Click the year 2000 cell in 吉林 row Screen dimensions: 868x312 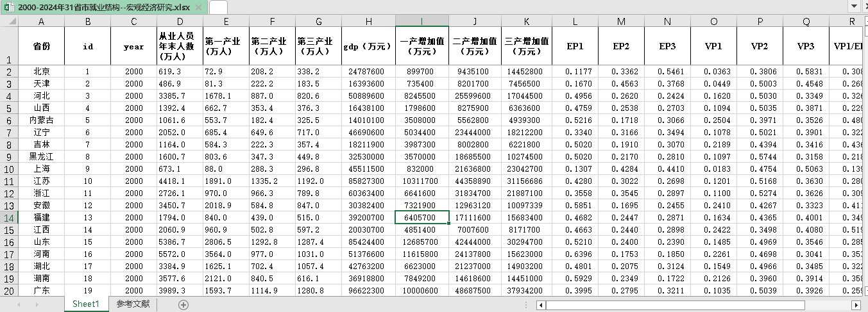click(x=133, y=145)
